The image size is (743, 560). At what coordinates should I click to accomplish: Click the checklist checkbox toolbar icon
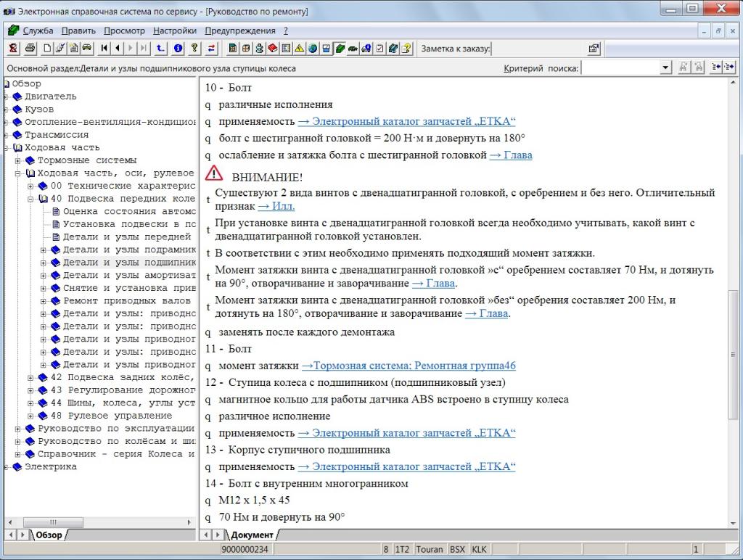coord(379,49)
